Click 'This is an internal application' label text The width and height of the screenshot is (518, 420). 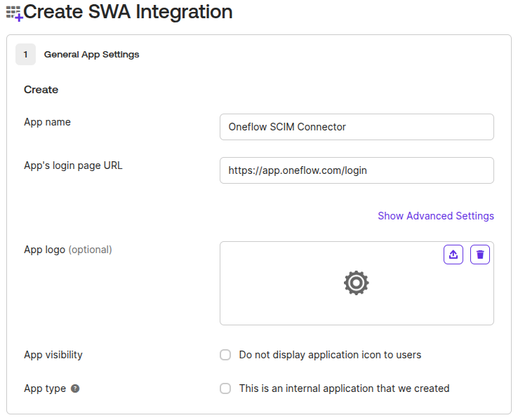coord(344,388)
